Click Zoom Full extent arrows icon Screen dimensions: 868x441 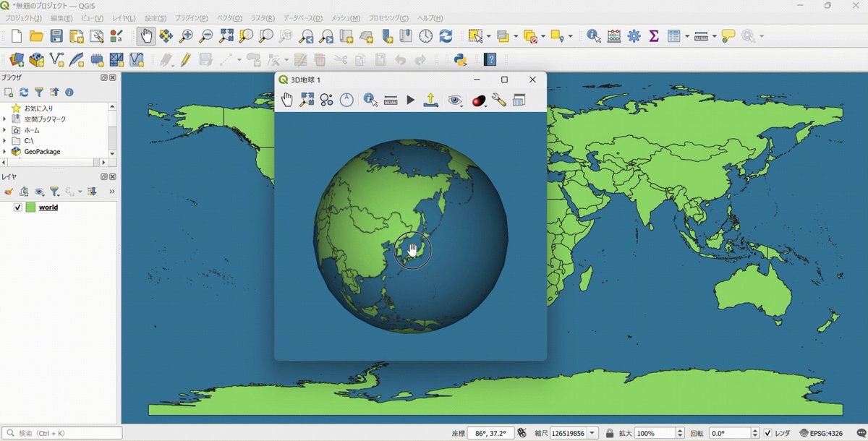[x=226, y=36]
